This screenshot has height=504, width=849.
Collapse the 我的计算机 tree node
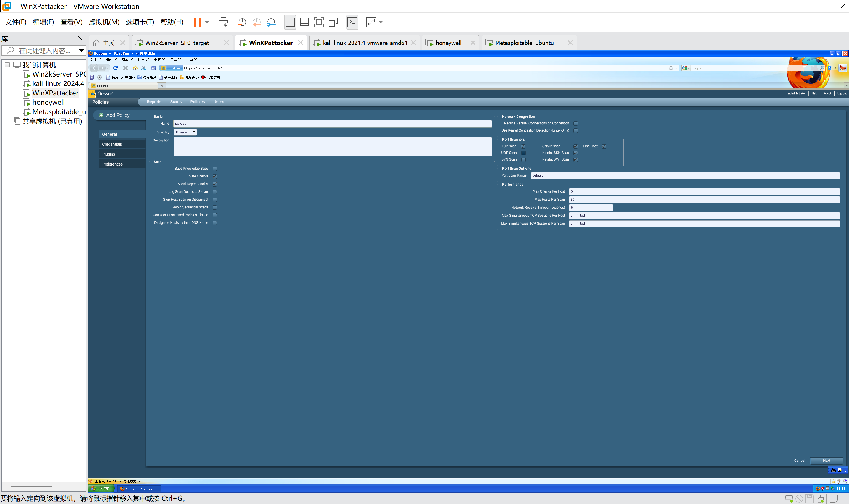pyautogui.click(x=7, y=65)
